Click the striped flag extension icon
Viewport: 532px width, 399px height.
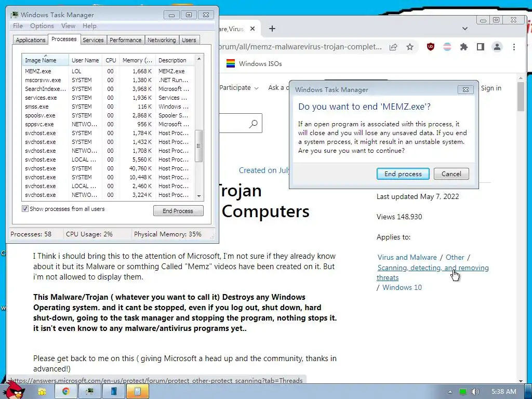point(447,47)
